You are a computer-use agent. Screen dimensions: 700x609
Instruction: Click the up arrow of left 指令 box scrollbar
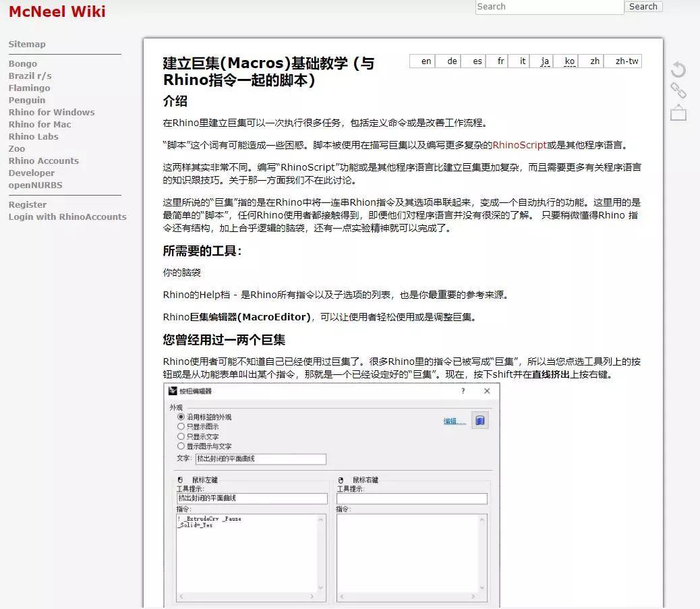pos(320,519)
